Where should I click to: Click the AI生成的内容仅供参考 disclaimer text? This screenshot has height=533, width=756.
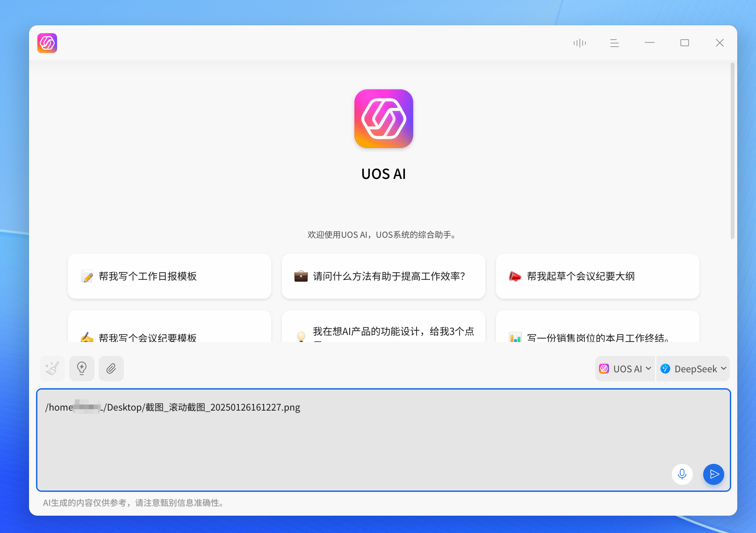coord(133,503)
